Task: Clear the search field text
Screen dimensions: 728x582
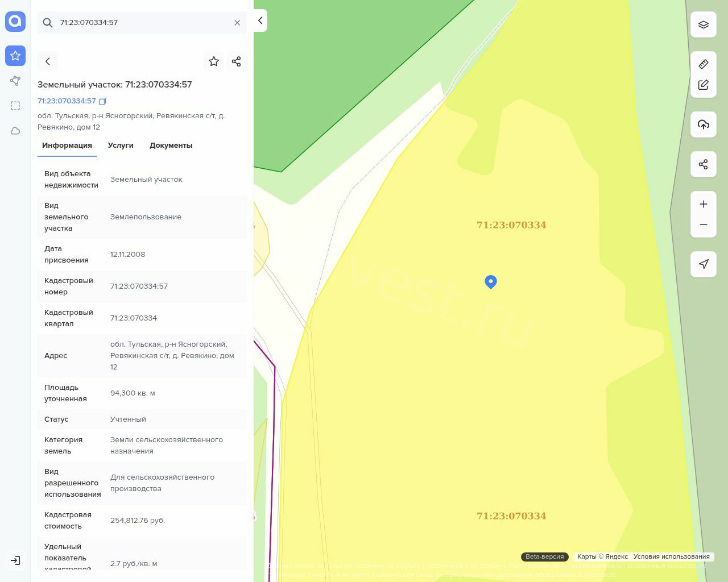Action: tap(237, 23)
